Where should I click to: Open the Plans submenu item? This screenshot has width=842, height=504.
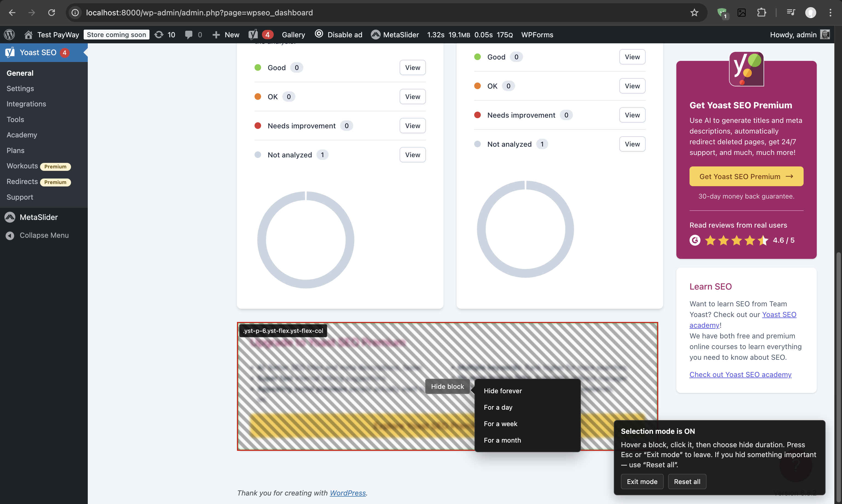coord(15,151)
